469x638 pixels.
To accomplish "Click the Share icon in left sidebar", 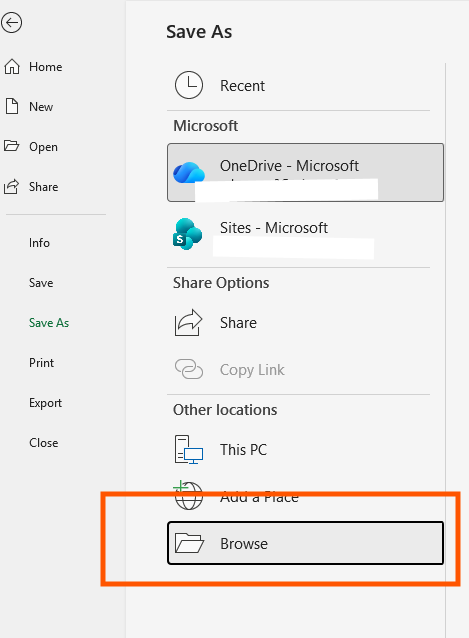I will tap(11, 186).
